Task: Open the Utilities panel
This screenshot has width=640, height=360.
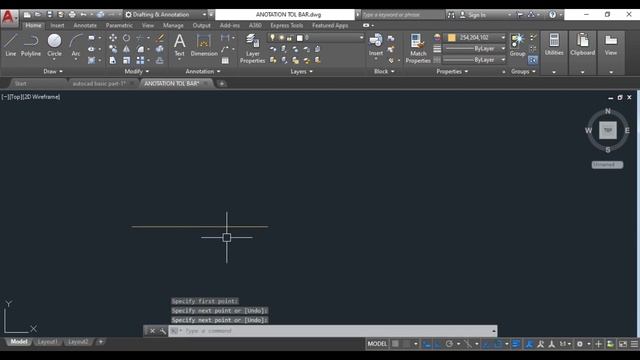Action: (x=554, y=52)
